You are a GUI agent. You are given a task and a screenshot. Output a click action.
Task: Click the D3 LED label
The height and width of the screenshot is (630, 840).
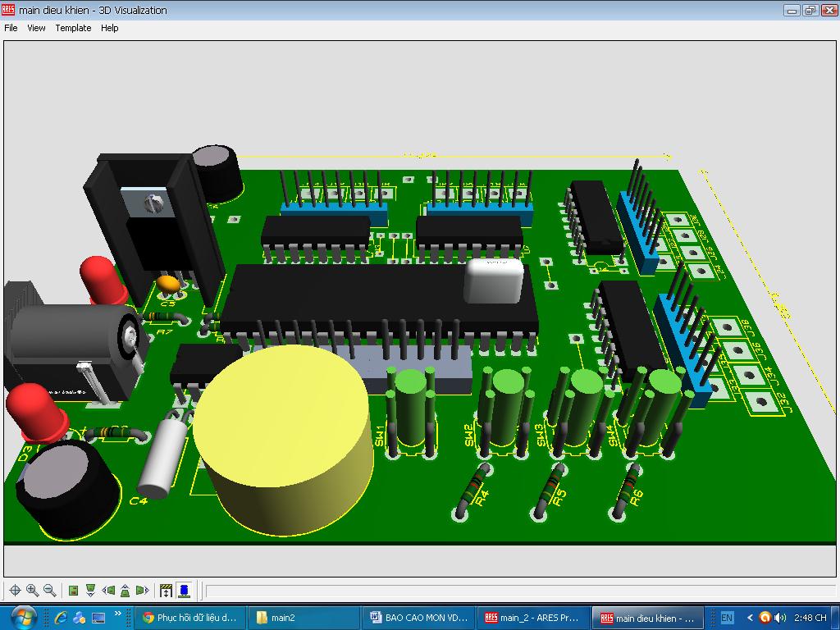(25, 453)
